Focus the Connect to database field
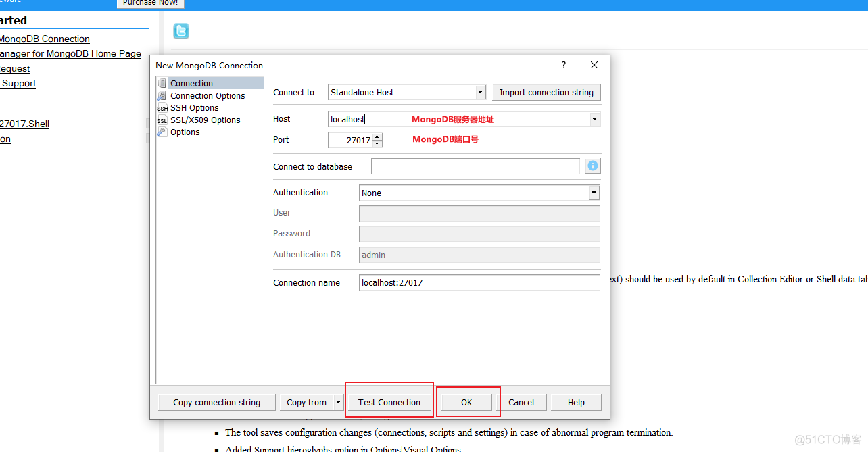868x452 pixels. coord(475,166)
